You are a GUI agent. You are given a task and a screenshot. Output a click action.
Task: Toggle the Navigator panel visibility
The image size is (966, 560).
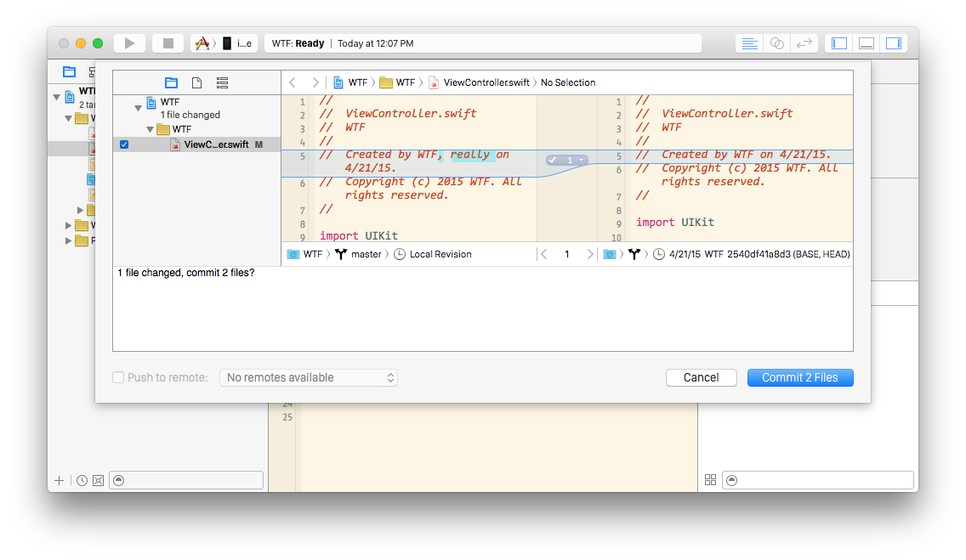tap(839, 43)
